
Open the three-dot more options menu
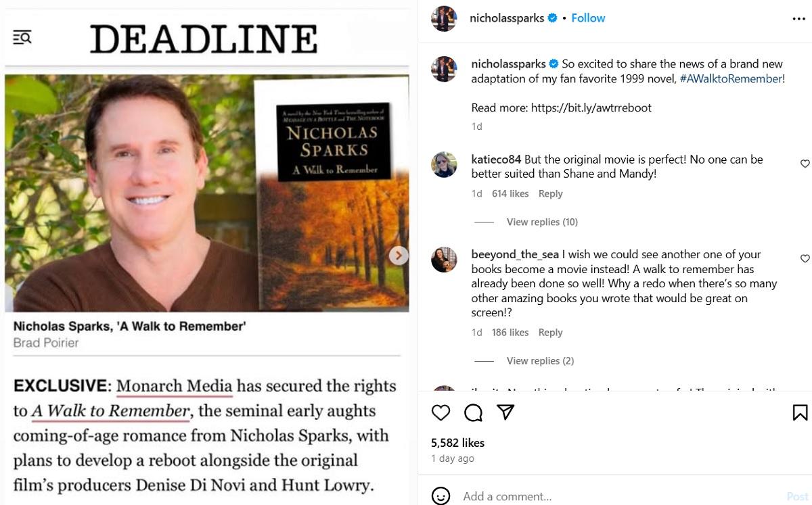point(798,19)
